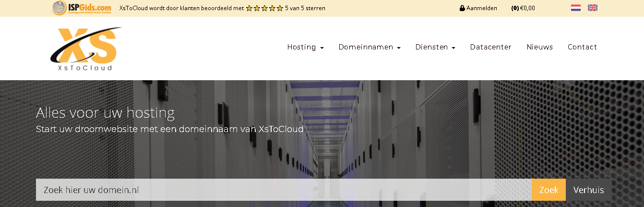Click the Verhuis button
644x207 pixels.
[588, 190]
